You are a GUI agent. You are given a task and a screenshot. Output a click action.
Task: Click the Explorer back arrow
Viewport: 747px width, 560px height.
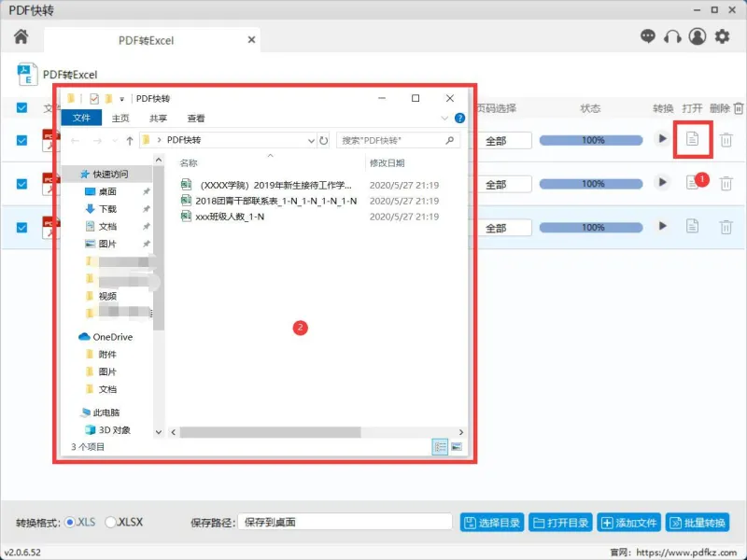pos(76,141)
